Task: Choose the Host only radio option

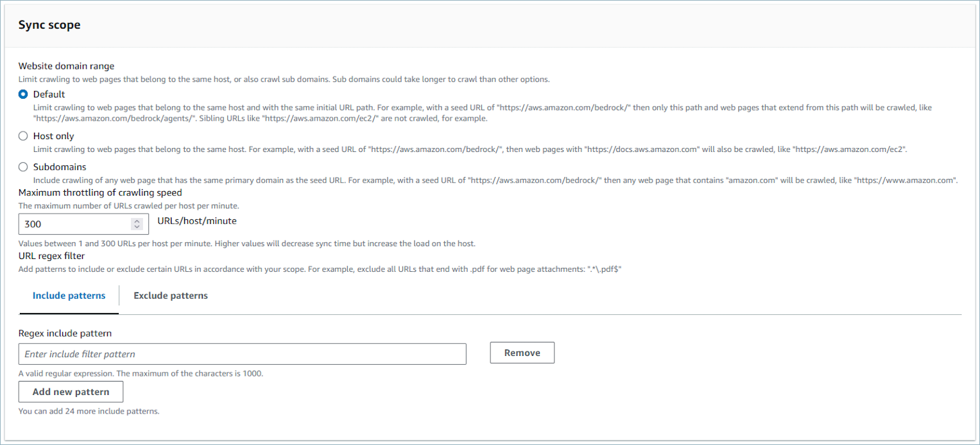Action: 23,136
